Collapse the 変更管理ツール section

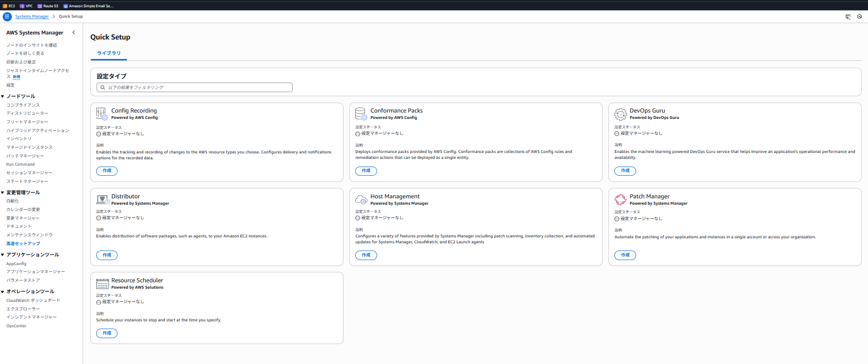coord(3,192)
